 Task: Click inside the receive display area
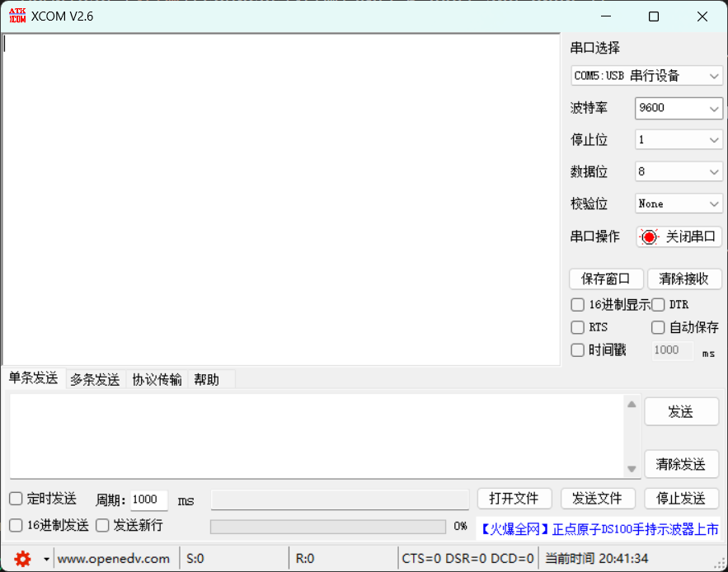(281, 199)
